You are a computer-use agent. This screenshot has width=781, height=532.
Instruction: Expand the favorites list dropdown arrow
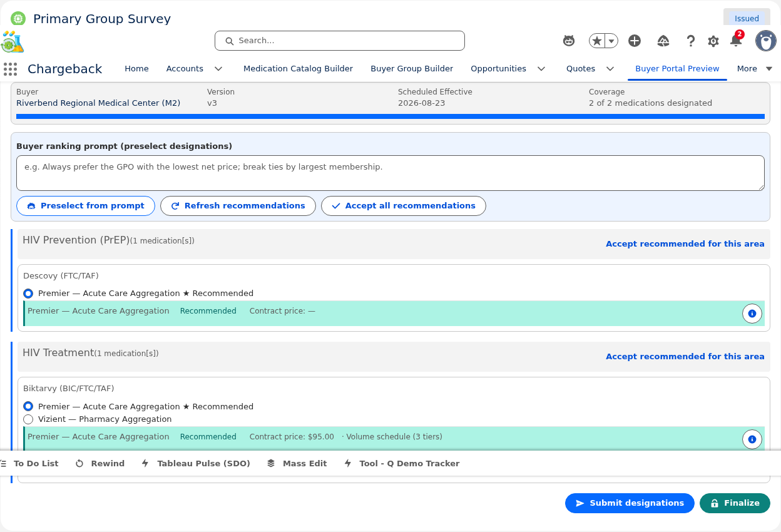(x=611, y=41)
